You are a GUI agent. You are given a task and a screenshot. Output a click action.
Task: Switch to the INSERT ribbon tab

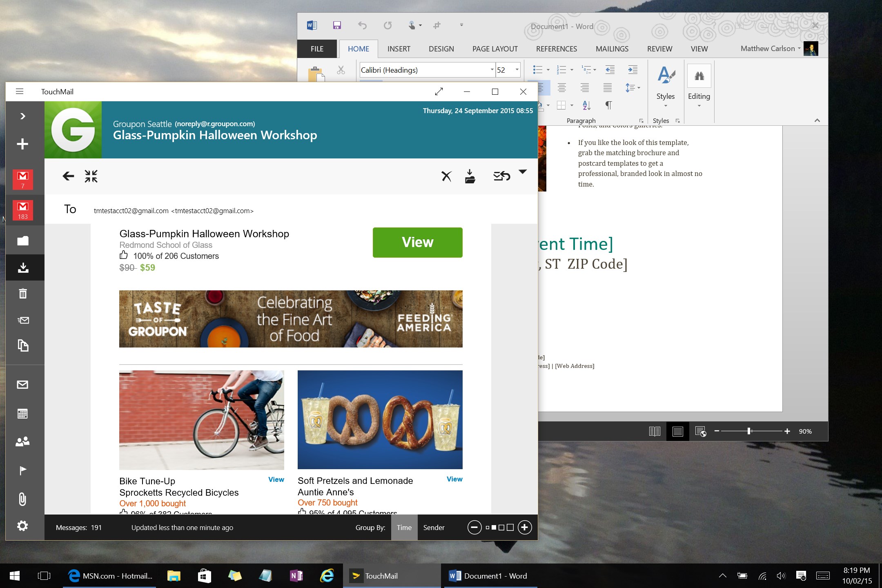(399, 49)
